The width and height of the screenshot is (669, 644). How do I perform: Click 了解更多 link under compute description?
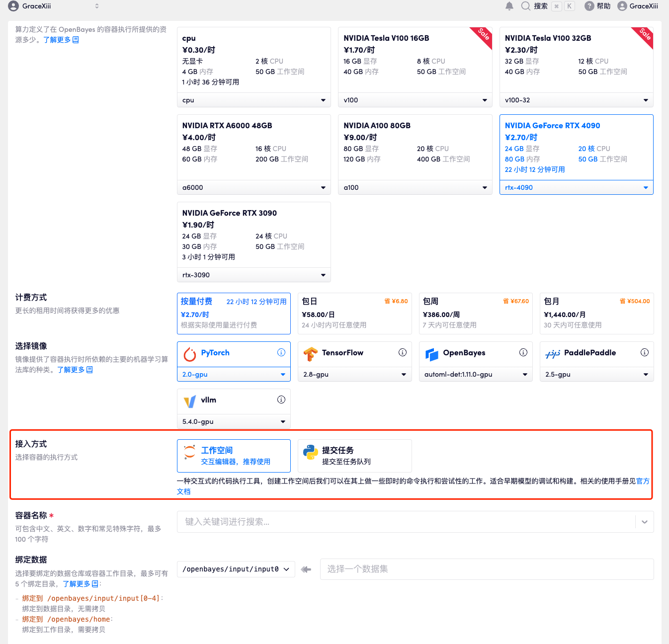tap(61, 40)
